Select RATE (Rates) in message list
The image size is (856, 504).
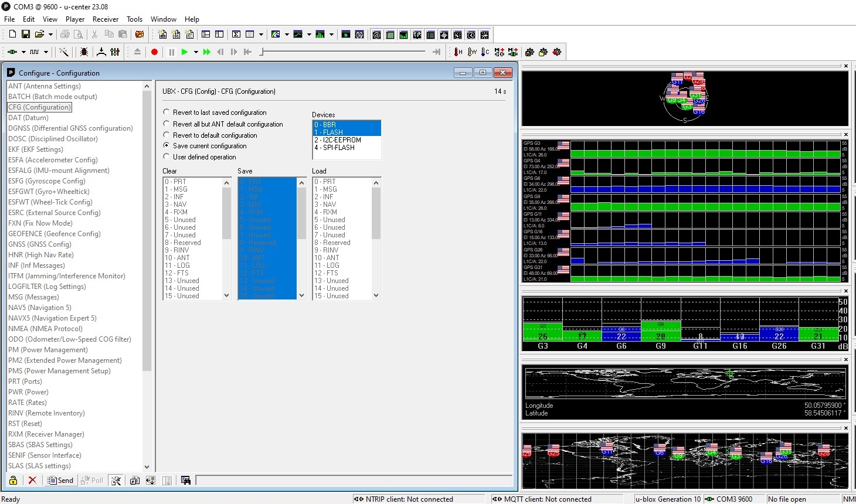click(x=28, y=403)
